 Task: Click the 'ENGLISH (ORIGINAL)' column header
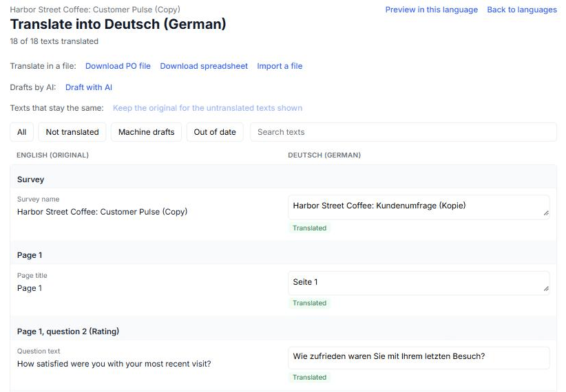pos(53,155)
